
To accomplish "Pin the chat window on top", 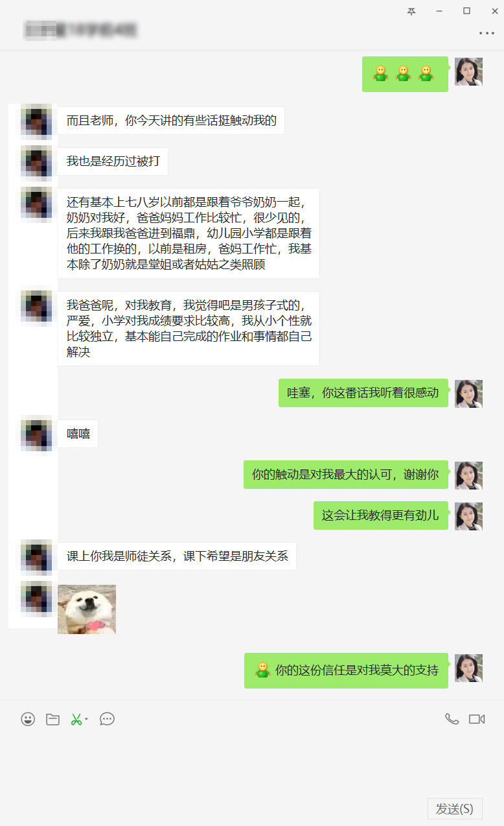I will [411, 11].
